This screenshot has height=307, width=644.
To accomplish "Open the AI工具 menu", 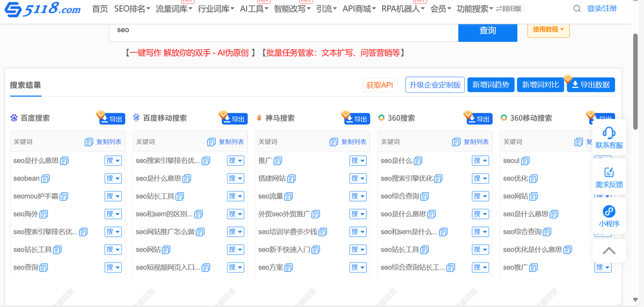I will (x=254, y=9).
